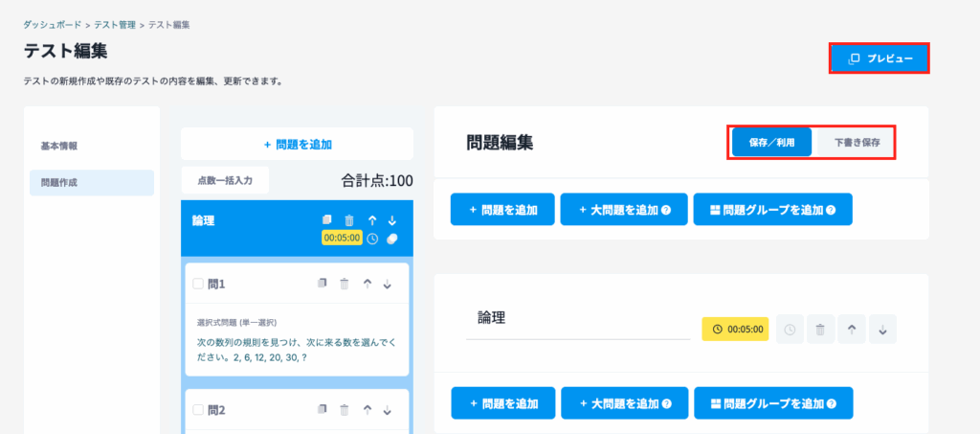Click the stacked coins icon in 論理 header

pyautogui.click(x=391, y=239)
